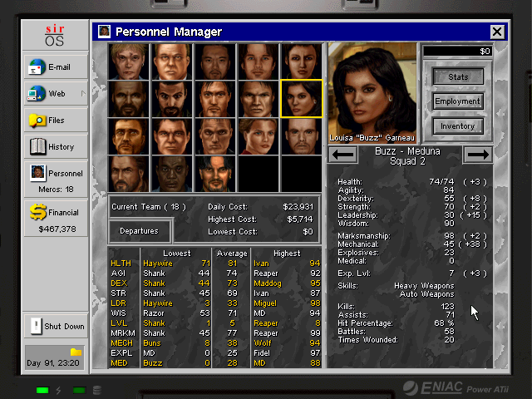The width and height of the screenshot is (532, 399).
Task: Select the highlighted Buzz portrait in grid
Action: click(302, 99)
